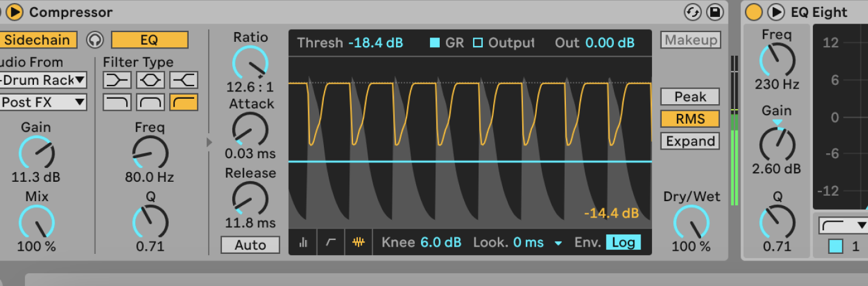Toggle Auto release button
Viewport: 868px width, 286px height.
pos(251,245)
